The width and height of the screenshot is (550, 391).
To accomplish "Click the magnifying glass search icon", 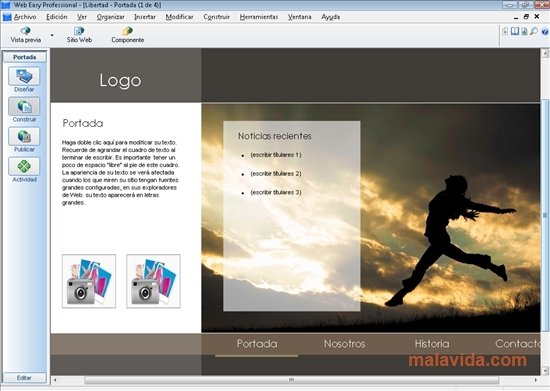I will pos(534,31).
